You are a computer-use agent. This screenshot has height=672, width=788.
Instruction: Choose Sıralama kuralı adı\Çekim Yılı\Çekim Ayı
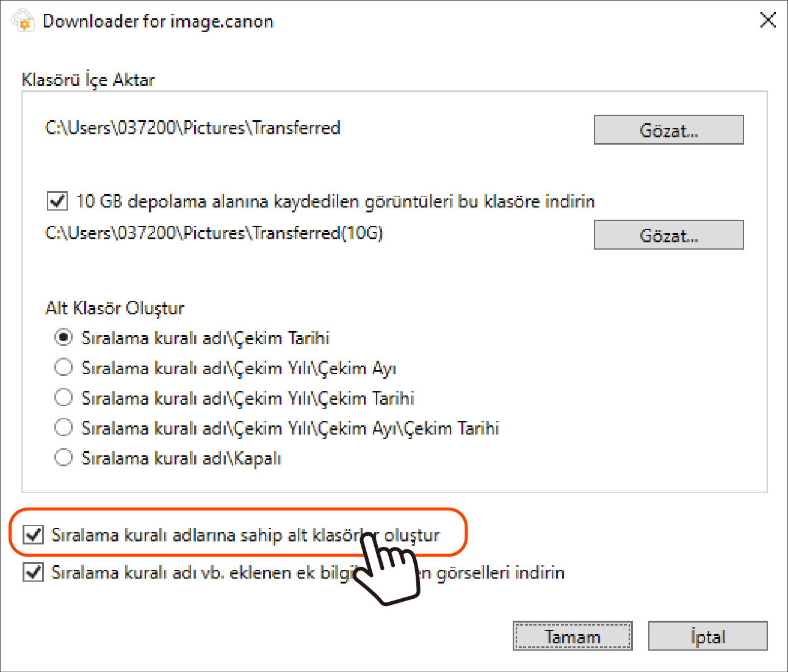coord(63,367)
